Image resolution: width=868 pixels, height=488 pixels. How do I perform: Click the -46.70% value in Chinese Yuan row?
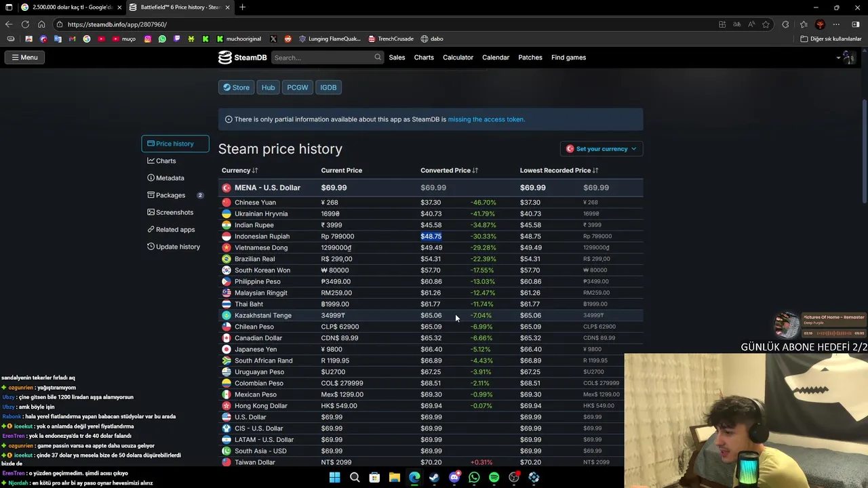[x=484, y=203]
